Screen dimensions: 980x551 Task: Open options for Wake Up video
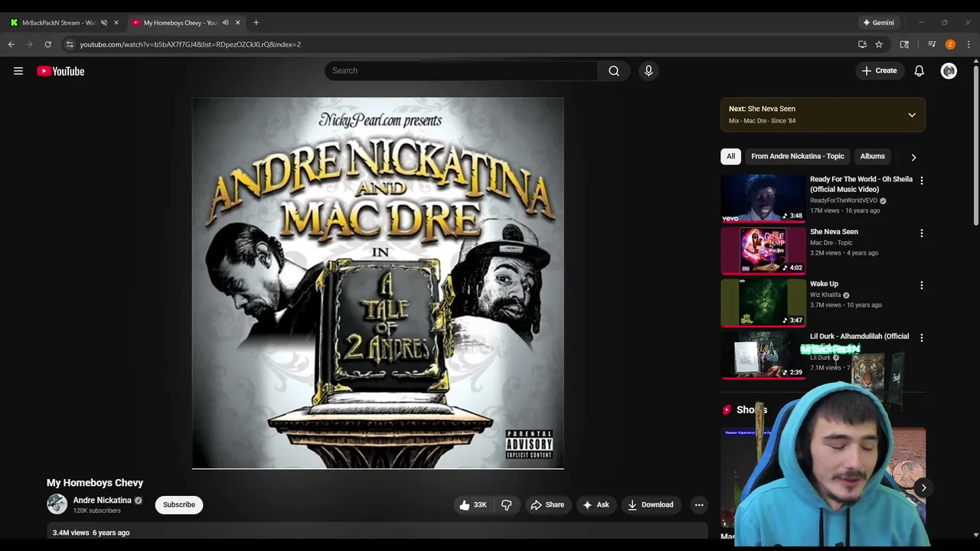921,285
